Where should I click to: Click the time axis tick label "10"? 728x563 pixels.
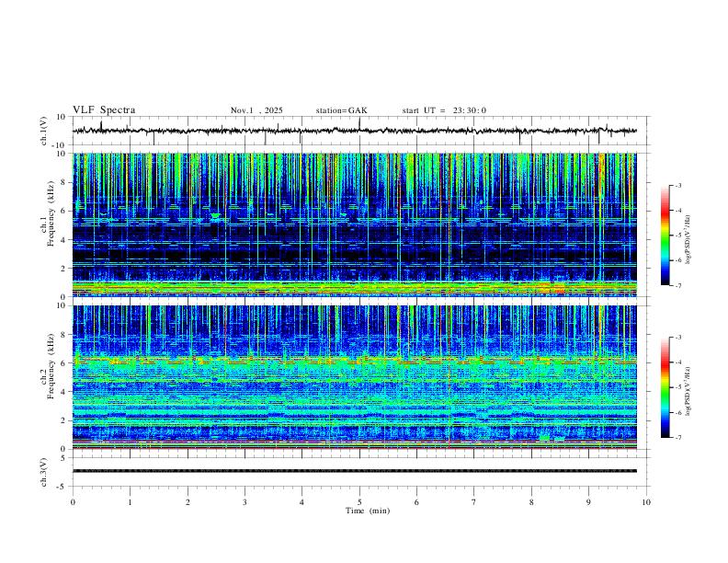pyautogui.click(x=646, y=502)
